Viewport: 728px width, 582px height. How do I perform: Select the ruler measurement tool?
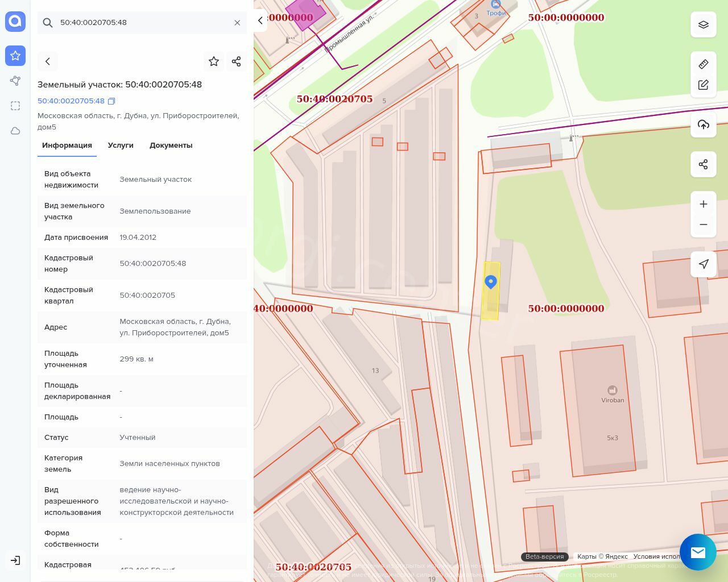[704, 64]
